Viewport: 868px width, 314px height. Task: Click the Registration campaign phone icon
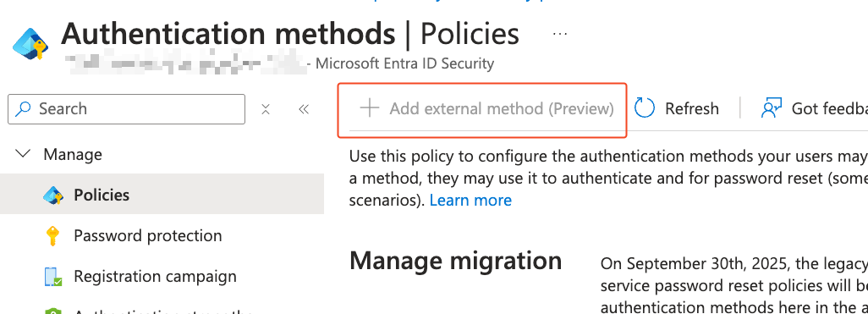click(x=53, y=277)
